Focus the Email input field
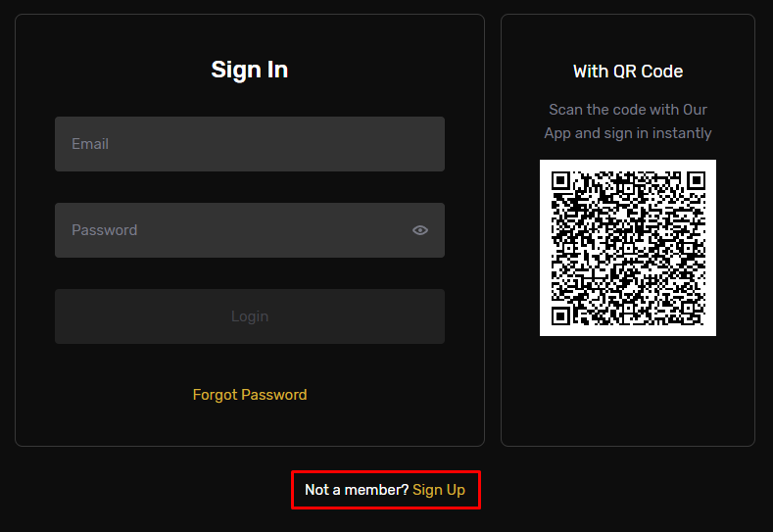773x532 pixels. tap(250, 144)
